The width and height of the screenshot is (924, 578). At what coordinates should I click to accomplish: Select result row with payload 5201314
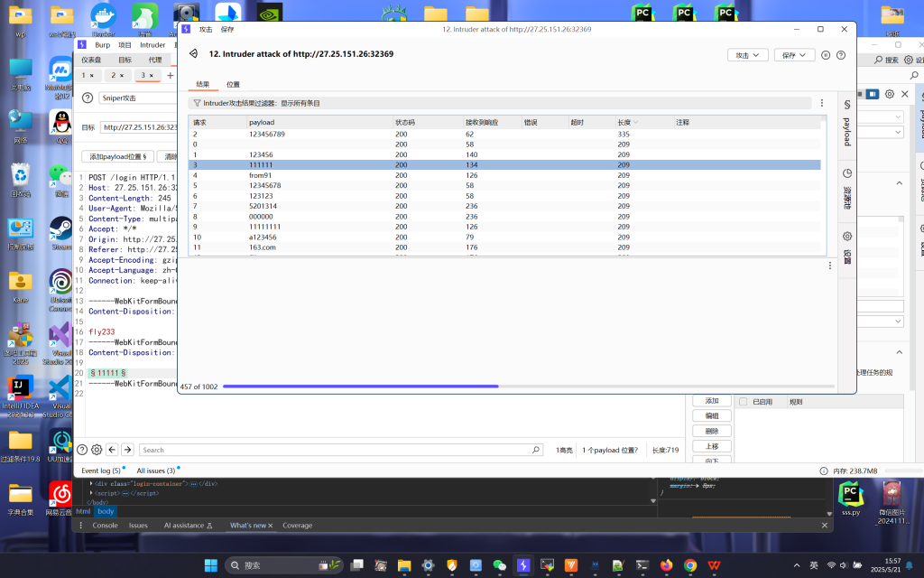504,206
